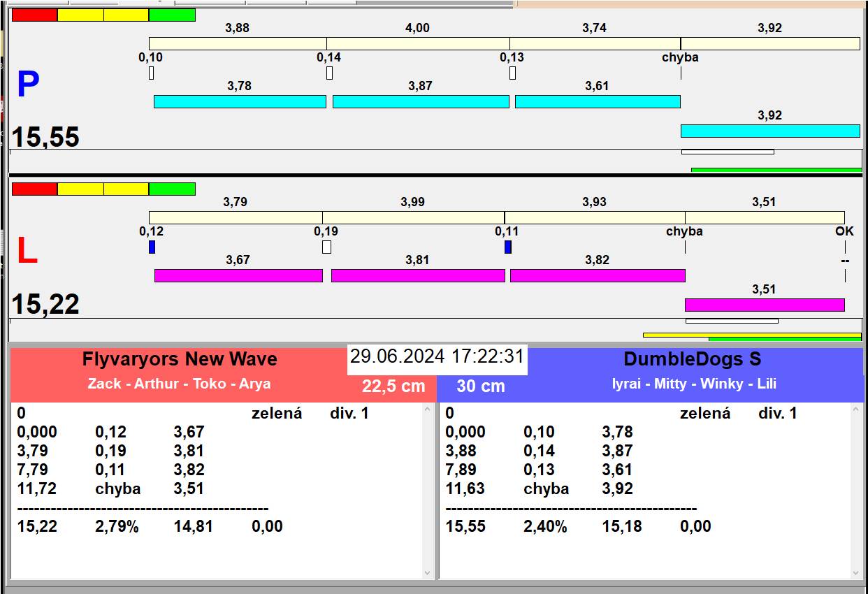Viewport: 868px width, 594px height.
Task: Select the cyan 3,87 run bar
Action: pyautogui.click(x=421, y=101)
